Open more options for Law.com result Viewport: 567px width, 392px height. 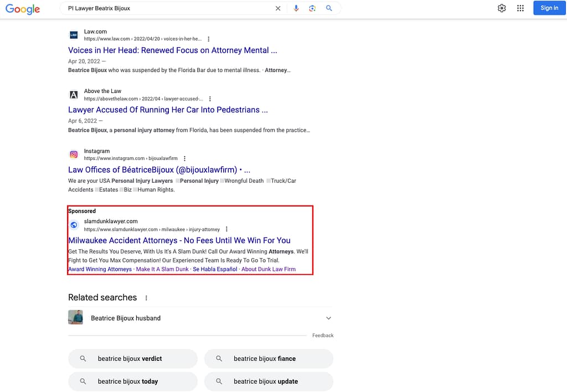pos(209,39)
